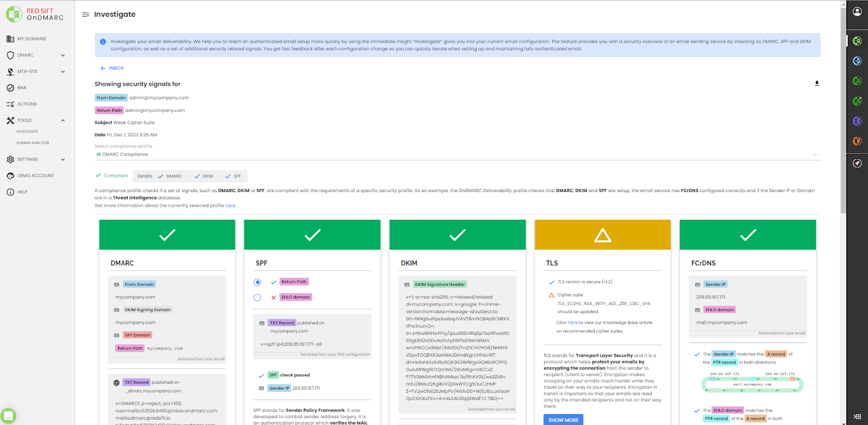Click 'mail.mycompany.com' under EHLO domain in FCrDNS
The image size is (868, 425).
point(722,322)
